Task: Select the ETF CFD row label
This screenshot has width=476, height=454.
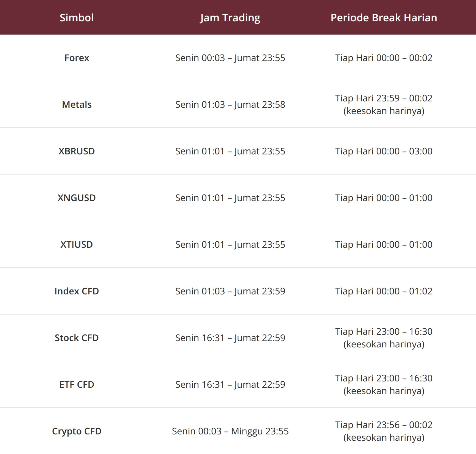Action: click(77, 385)
